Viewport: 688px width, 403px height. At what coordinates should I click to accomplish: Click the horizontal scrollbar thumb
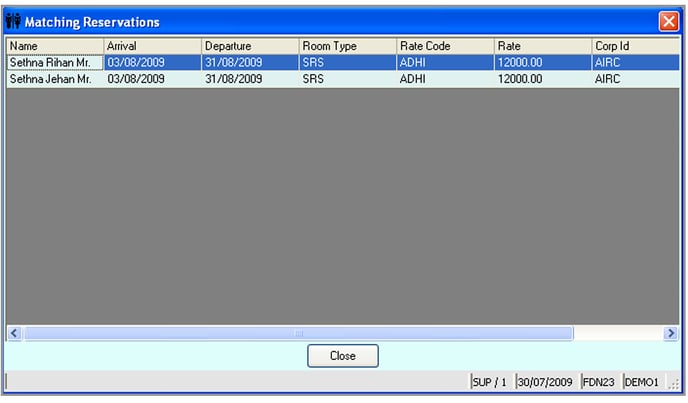coord(298,333)
